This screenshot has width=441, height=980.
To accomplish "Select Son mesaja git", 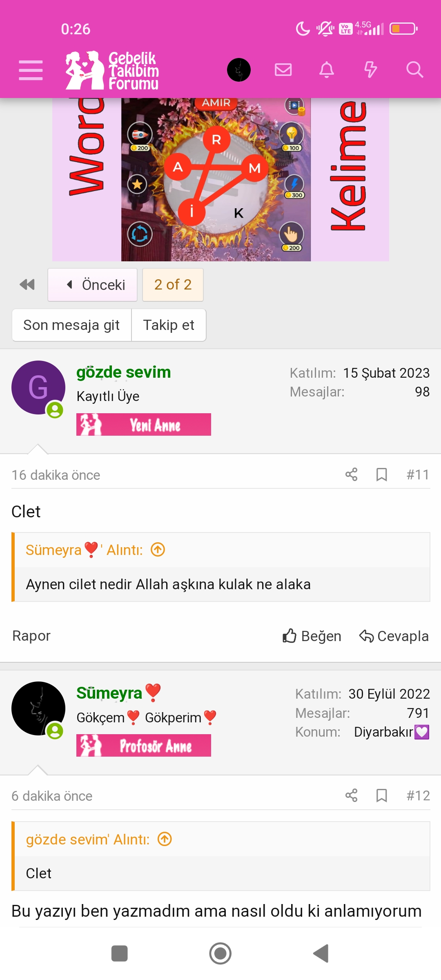I will pos(71,325).
